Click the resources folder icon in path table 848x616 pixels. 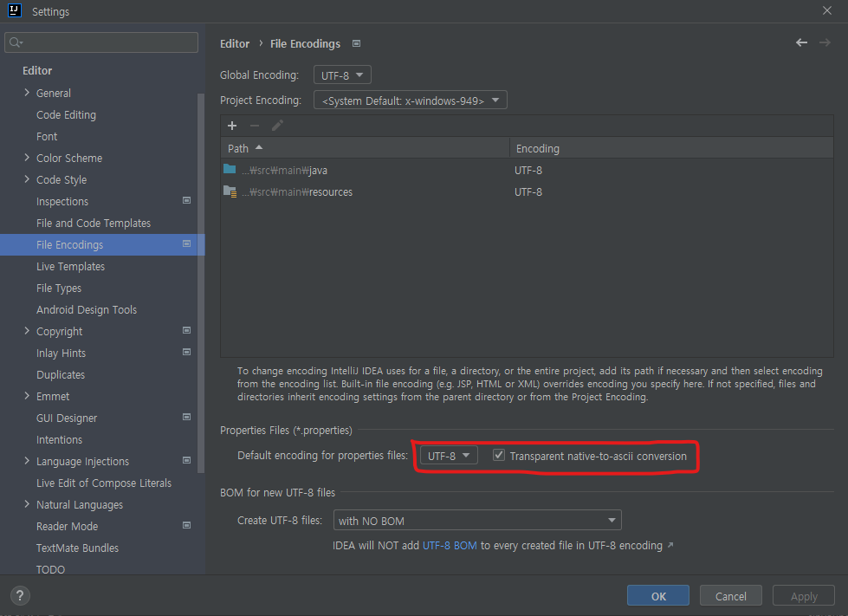tap(230, 191)
